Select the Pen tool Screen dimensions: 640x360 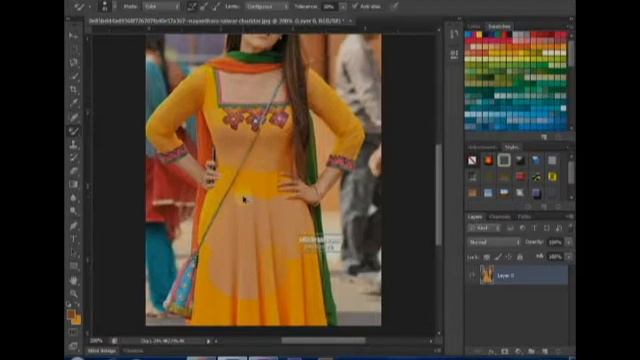73,226
